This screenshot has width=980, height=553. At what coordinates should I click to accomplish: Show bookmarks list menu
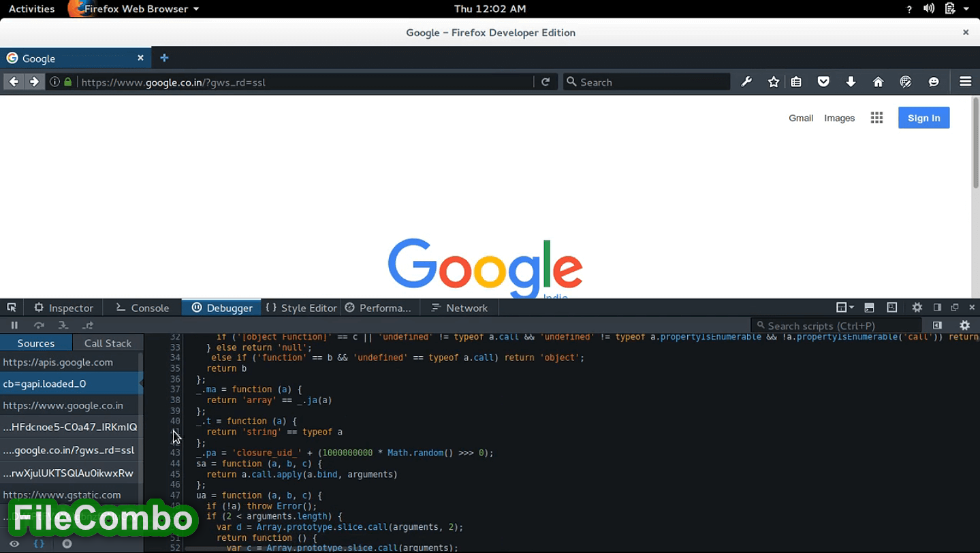click(796, 82)
